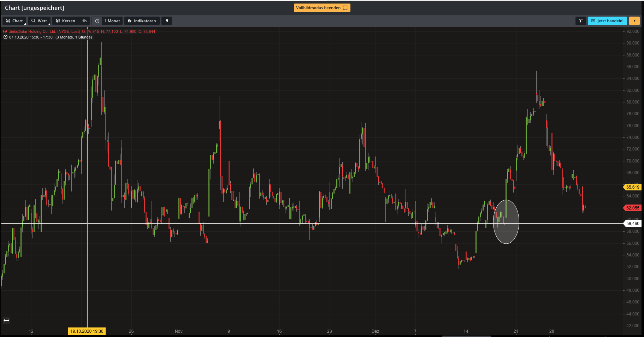
Task: Click the Jetzt handeln! button
Action: [x=607, y=21]
